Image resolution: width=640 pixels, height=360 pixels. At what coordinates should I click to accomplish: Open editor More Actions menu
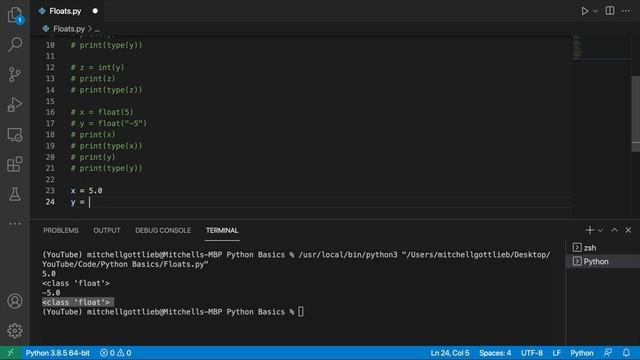click(x=626, y=11)
